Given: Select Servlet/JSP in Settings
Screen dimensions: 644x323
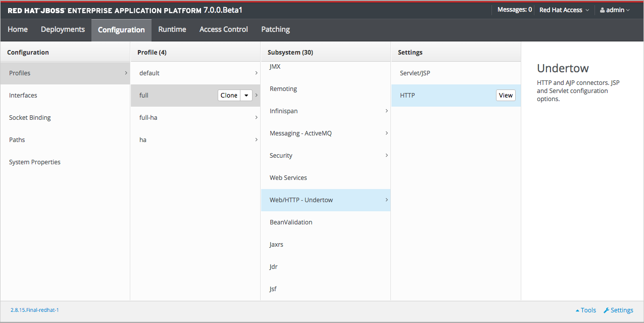Looking at the screenshot, I should click(456, 73).
